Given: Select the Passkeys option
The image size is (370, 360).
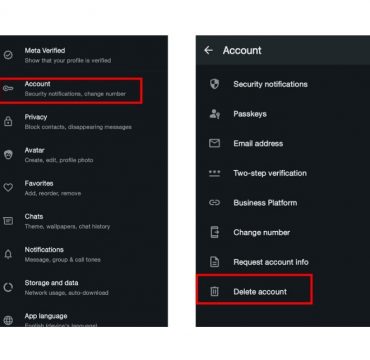Looking at the screenshot, I should [x=283, y=114].
